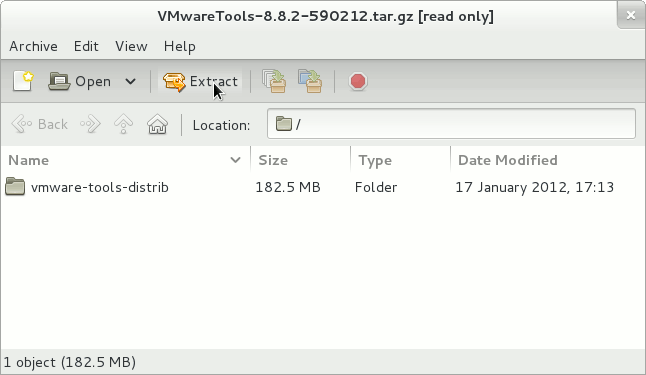Screen dimensions: 646x375
Task: Click the Extract toolbar button
Action: pos(200,81)
